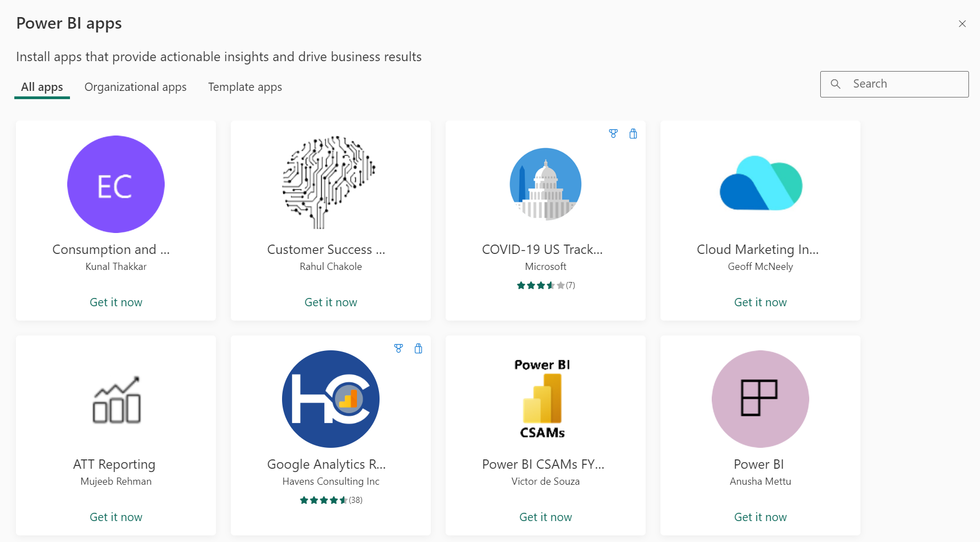980x542 pixels.
Task: Click inside the Search apps field
Action: [903, 84]
